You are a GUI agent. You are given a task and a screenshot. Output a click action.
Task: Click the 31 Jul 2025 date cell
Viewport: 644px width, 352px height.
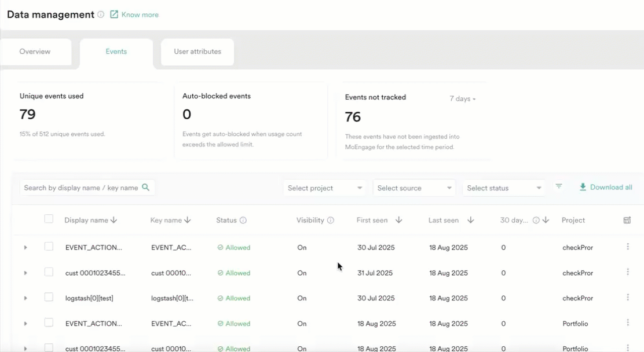tap(375, 273)
